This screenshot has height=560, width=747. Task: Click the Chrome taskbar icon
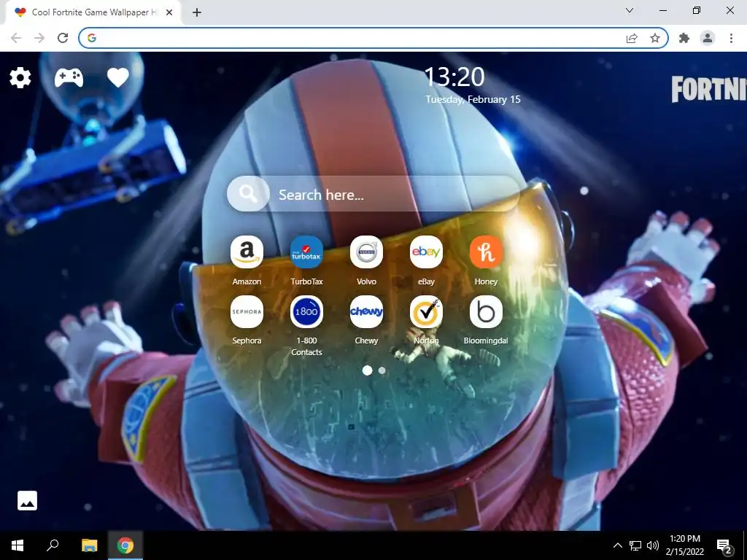click(125, 545)
